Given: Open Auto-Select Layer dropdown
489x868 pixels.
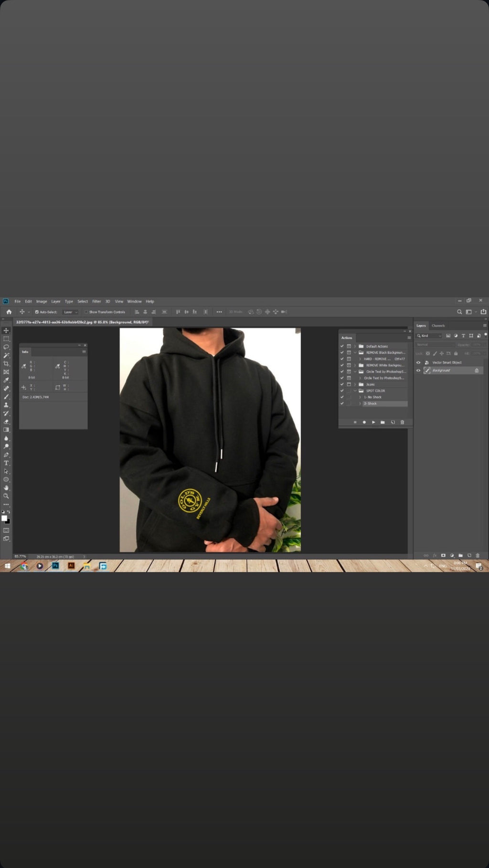Looking at the screenshot, I should click(70, 312).
